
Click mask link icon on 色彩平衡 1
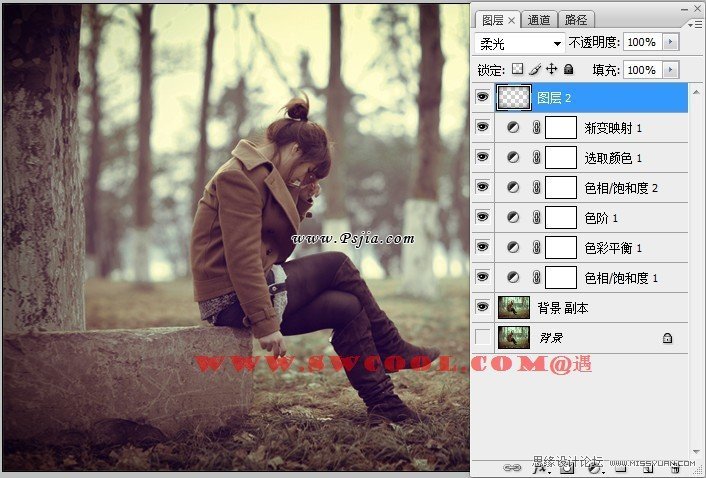536,248
